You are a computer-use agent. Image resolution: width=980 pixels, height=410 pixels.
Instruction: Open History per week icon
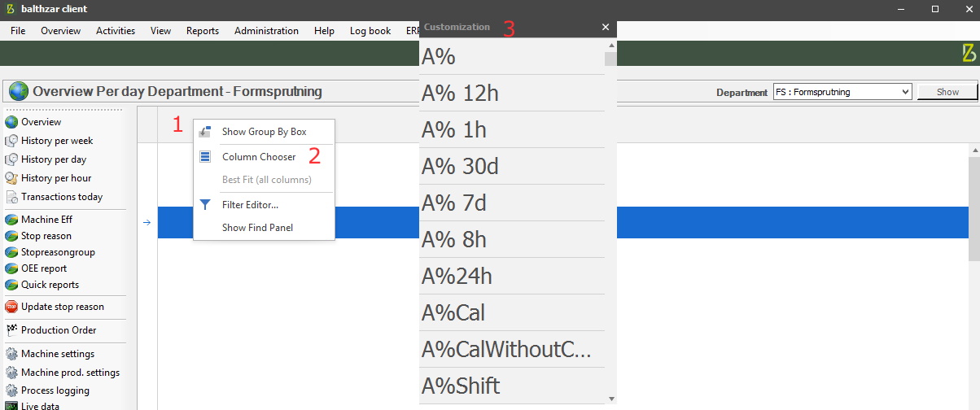[x=11, y=141]
